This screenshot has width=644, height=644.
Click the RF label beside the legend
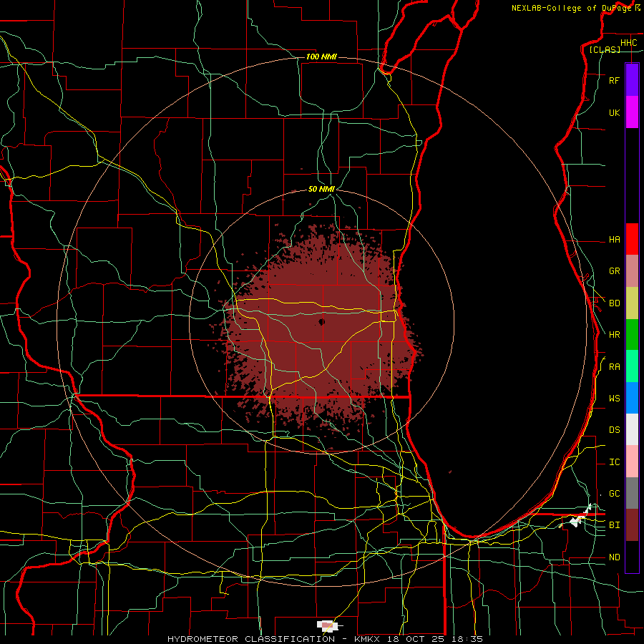click(614, 80)
